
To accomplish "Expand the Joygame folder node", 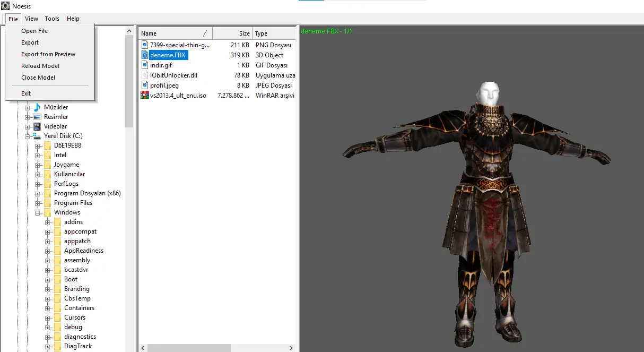I will [x=38, y=165].
